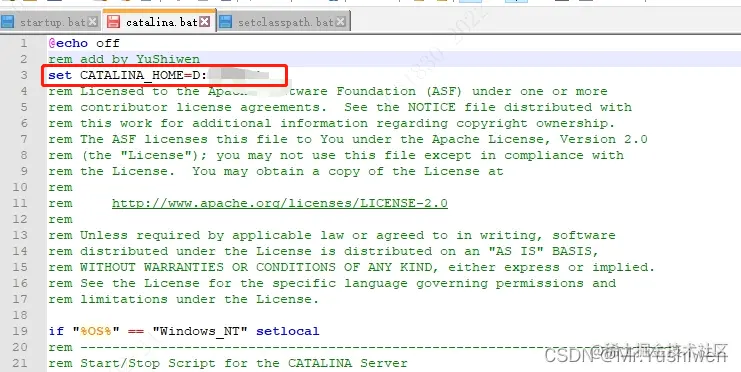Click the '(the "License"); you may not' line
The width and height of the screenshot is (741, 372).
[336, 156]
